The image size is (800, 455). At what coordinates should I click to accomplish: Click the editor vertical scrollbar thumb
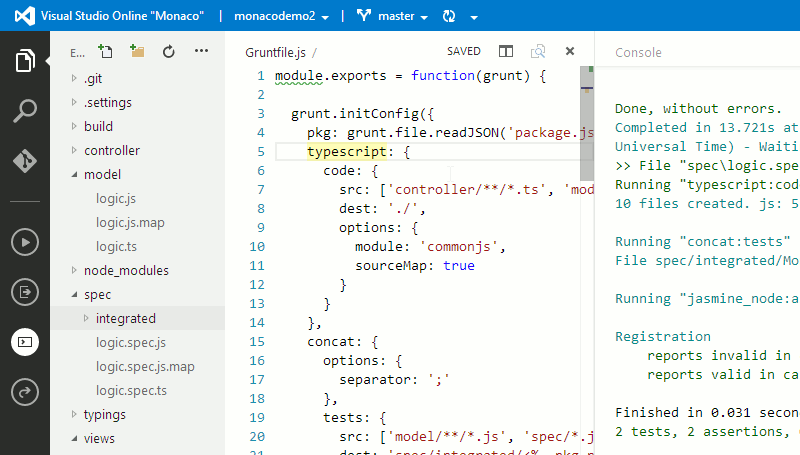pyautogui.click(x=587, y=123)
